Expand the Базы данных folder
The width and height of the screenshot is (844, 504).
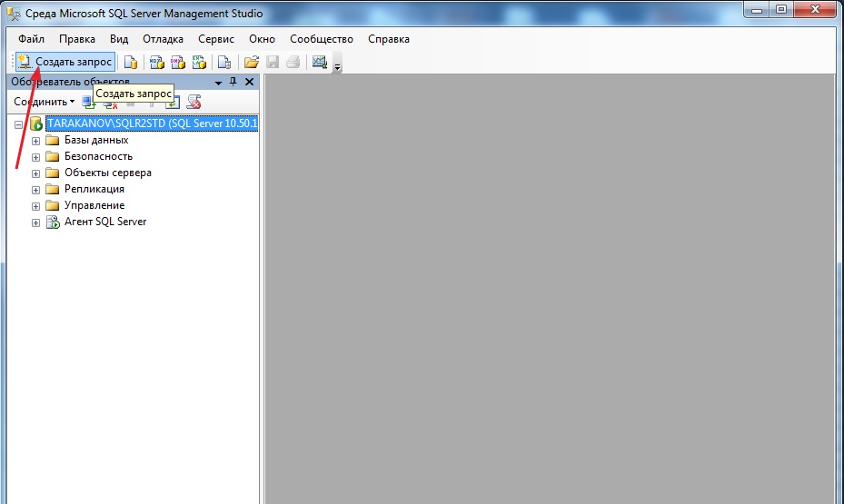35,141
